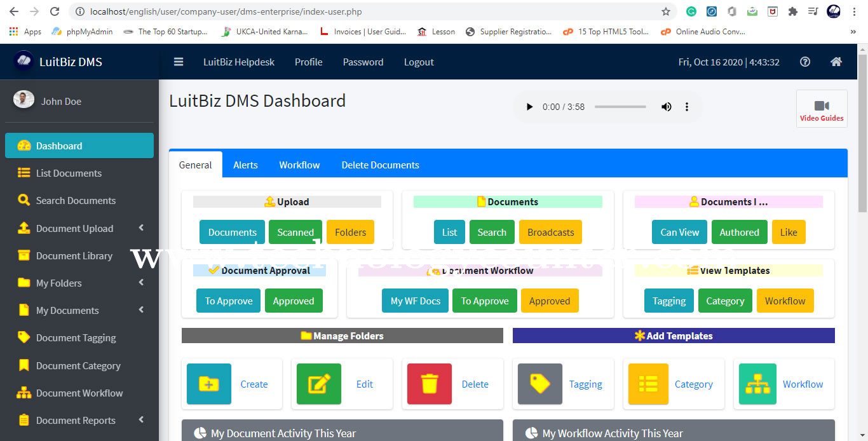Open LuitBiz Helpdesk link
This screenshot has height=441, width=868.
(239, 62)
